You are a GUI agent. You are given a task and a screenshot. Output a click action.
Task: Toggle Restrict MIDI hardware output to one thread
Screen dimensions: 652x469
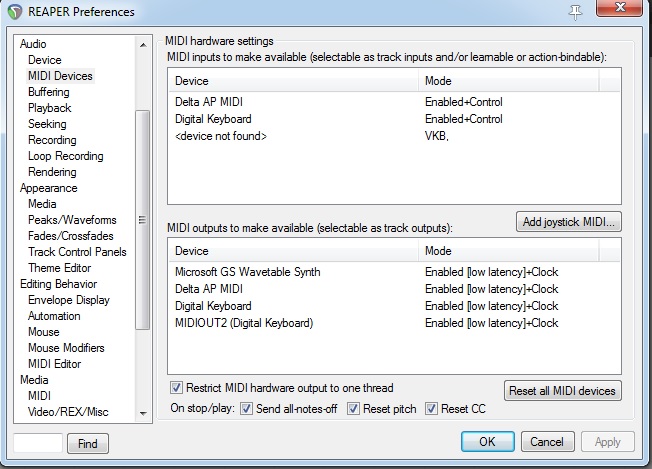coord(178,388)
